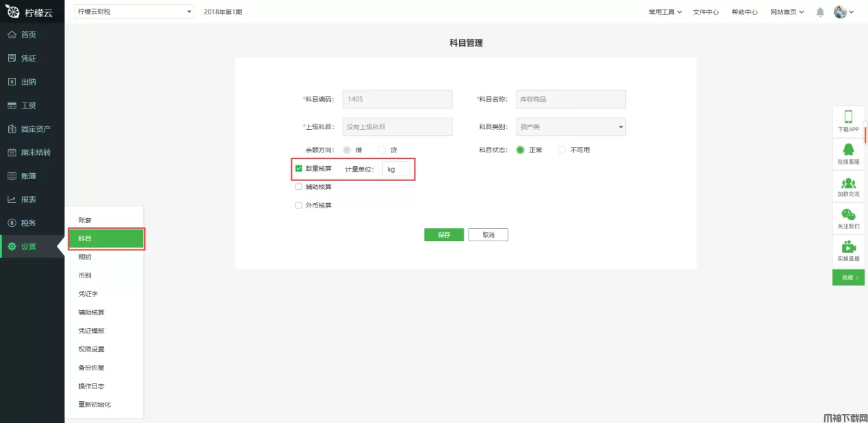Click the 设置 settings gear item
The height and width of the screenshot is (423, 868).
pyautogui.click(x=32, y=247)
